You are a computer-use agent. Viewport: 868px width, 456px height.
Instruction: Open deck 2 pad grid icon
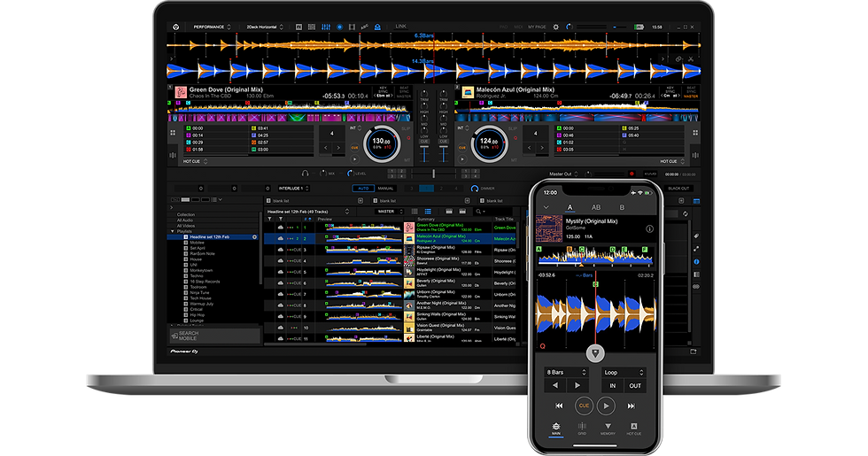coord(695,133)
